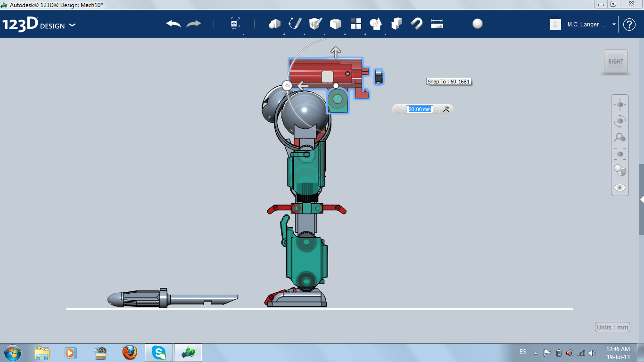The image size is (644, 362).
Task: Toggle the Snap magnet tool
Action: click(417, 24)
